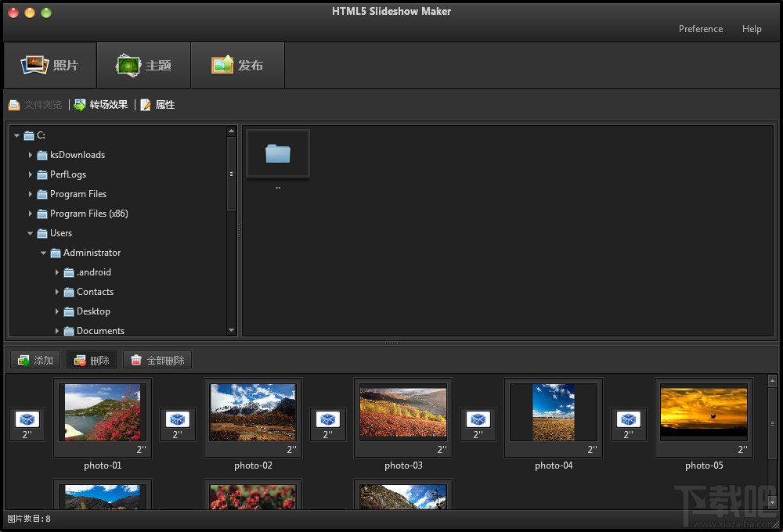This screenshot has height=532, width=783.
Task: Select the Program Files folder icon
Action: click(42, 194)
